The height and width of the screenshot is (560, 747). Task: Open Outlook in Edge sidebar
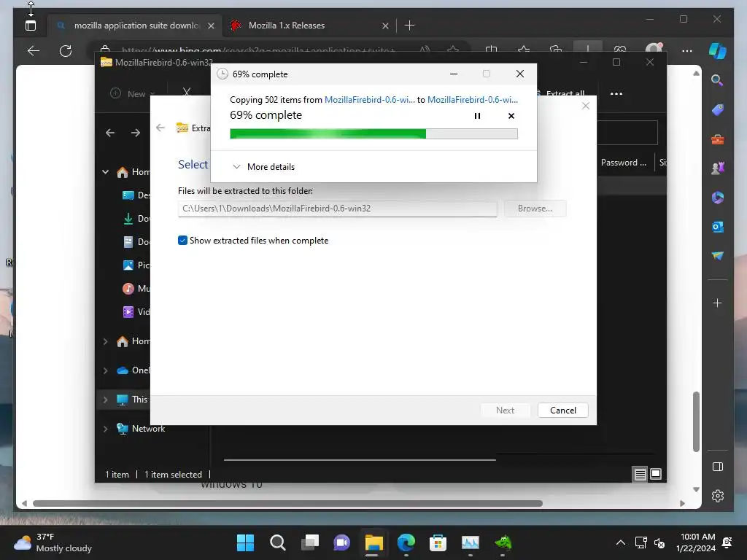coord(718,227)
